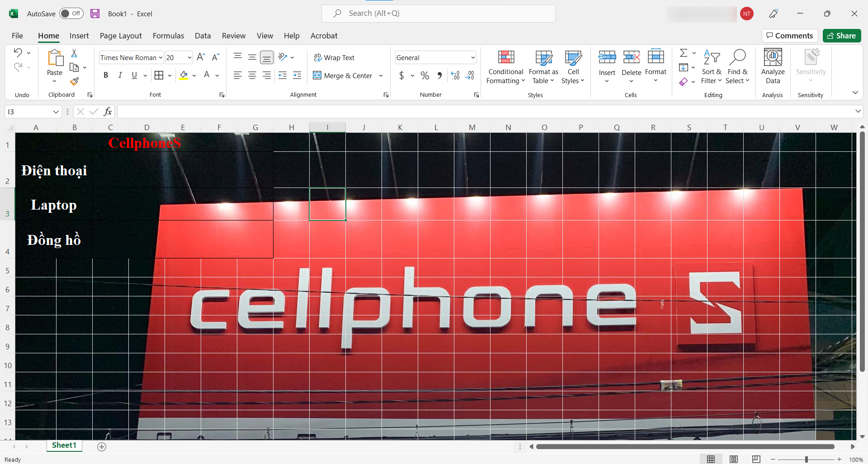
Task: Click the Increase Indent icon
Action: (297, 75)
